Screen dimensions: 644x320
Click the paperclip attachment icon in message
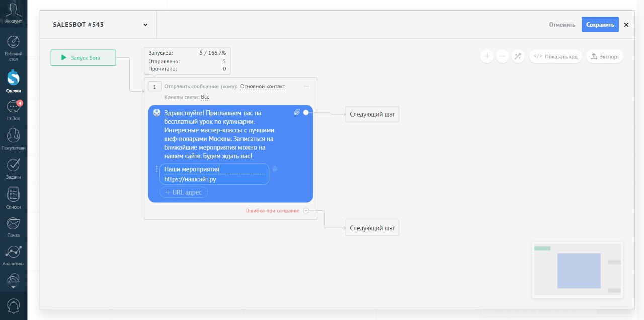tap(297, 112)
